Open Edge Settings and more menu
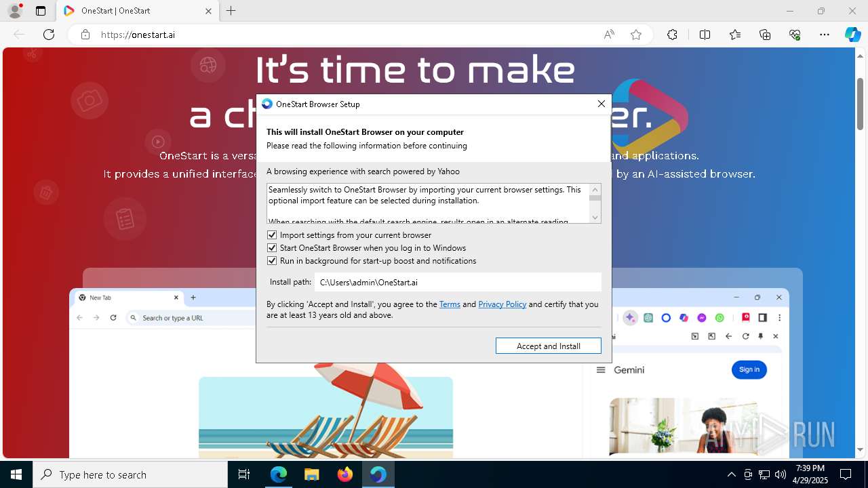 (825, 35)
